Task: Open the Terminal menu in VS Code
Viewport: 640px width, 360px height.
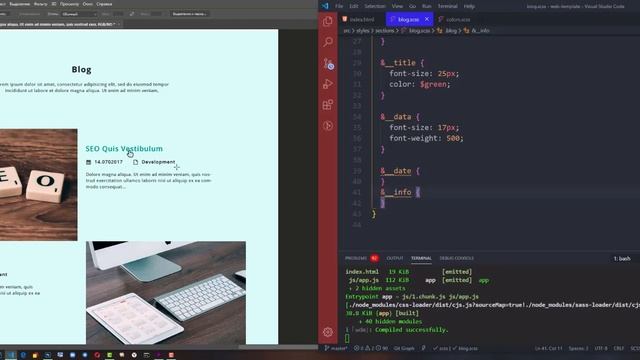Action: click(448, 6)
